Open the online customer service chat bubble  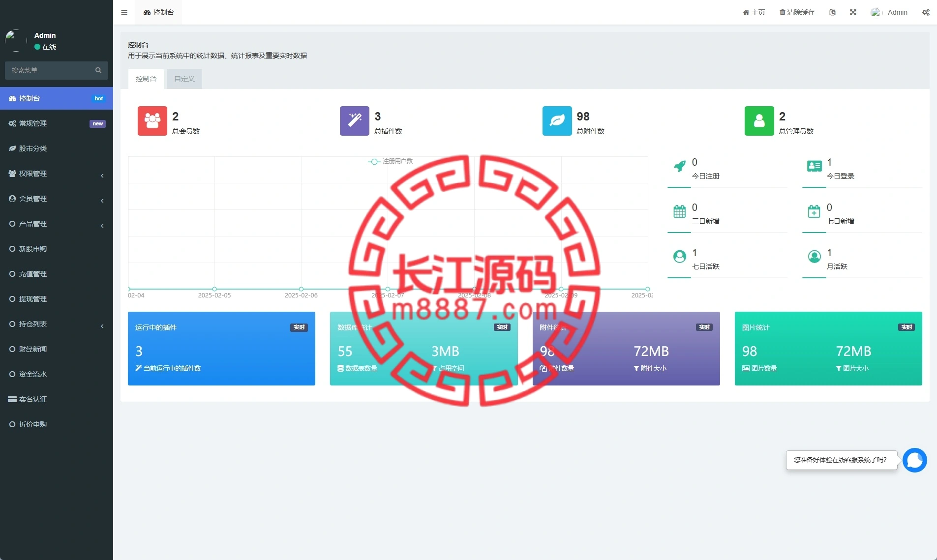[x=915, y=460]
